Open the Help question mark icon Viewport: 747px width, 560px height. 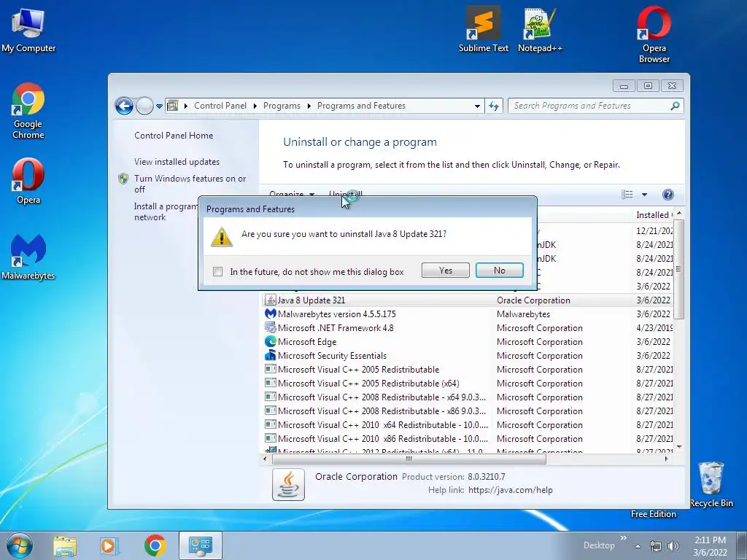click(x=668, y=194)
